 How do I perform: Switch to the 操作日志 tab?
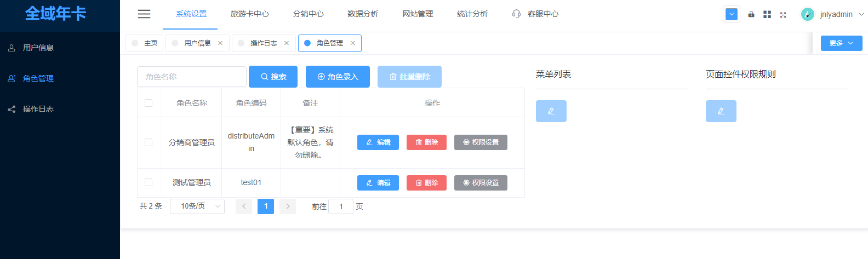[264, 43]
